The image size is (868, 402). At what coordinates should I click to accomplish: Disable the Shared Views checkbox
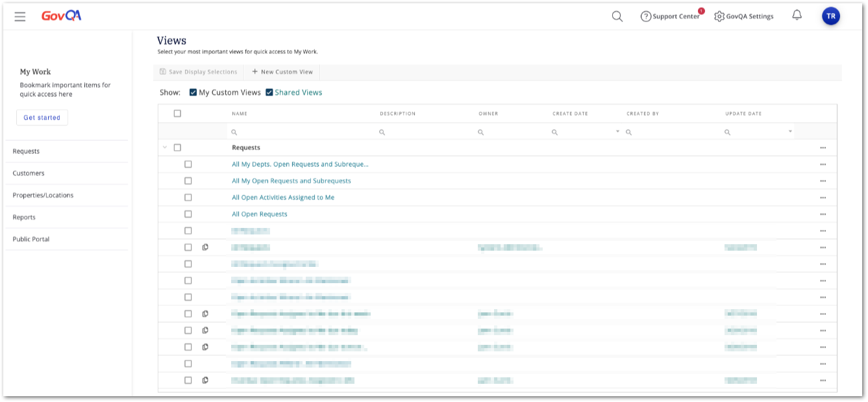point(269,92)
